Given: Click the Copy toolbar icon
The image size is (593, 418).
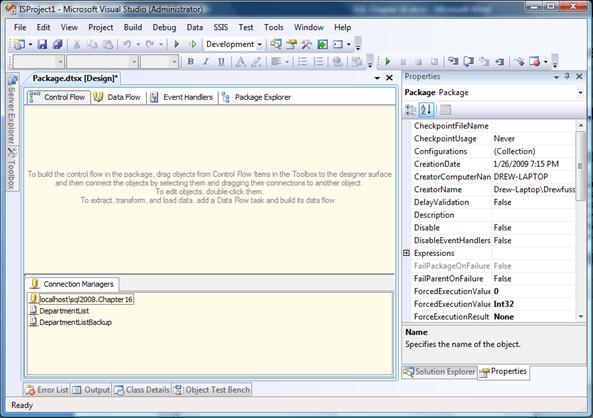Looking at the screenshot, I should (x=92, y=44).
